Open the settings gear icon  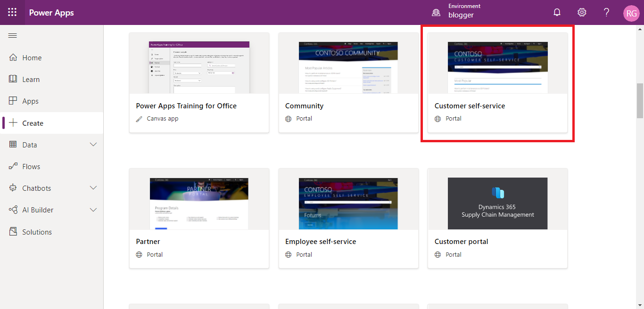coord(582,12)
